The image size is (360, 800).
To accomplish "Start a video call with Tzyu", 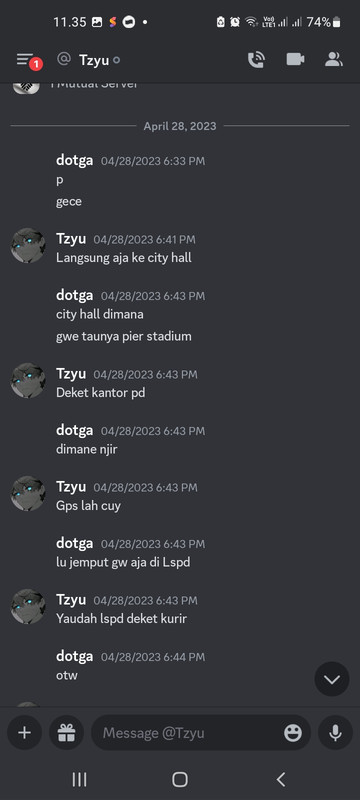I will pos(295,59).
